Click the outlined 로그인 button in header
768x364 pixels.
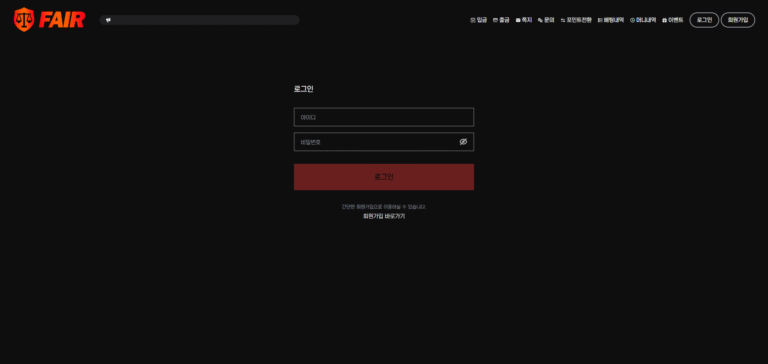click(x=704, y=20)
